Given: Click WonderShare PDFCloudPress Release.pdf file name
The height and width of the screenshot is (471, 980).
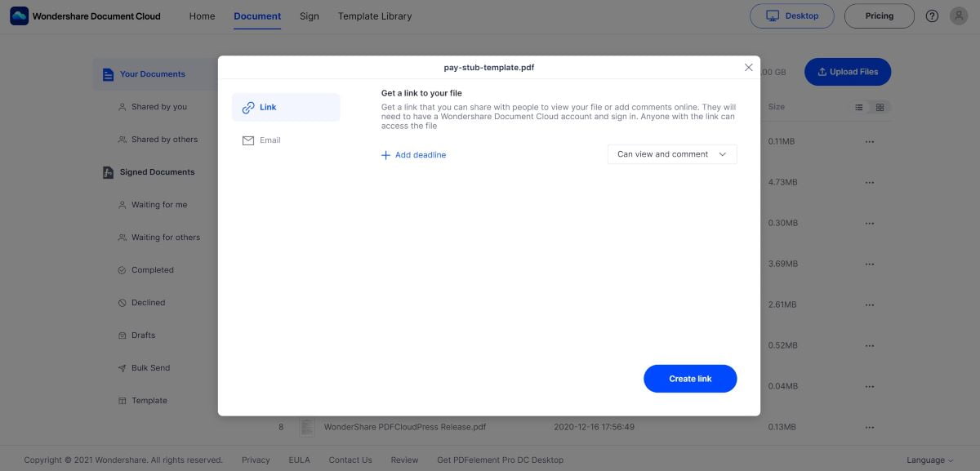Looking at the screenshot, I should point(405,427).
